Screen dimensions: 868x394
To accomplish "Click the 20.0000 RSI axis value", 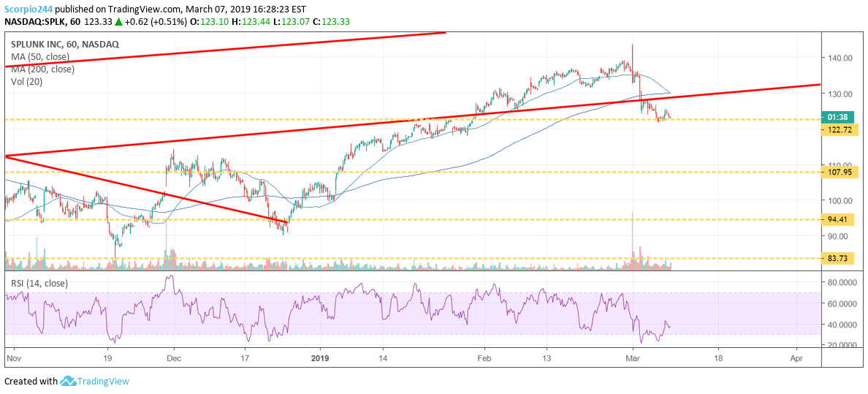I will [842, 345].
